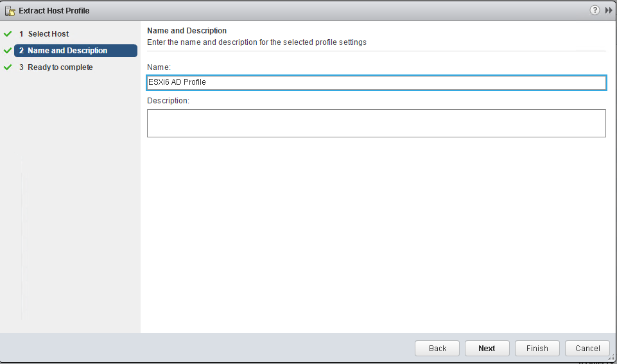Click the Name: field label
This screenshot has height=364, width=617.
tap(159, 67)
